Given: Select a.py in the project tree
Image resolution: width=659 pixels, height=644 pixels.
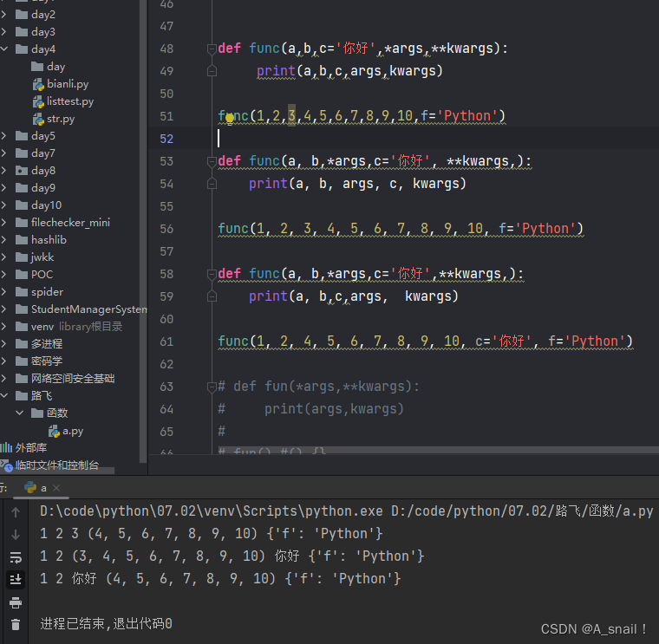Looking at the screenshot, I should [72, 431].
